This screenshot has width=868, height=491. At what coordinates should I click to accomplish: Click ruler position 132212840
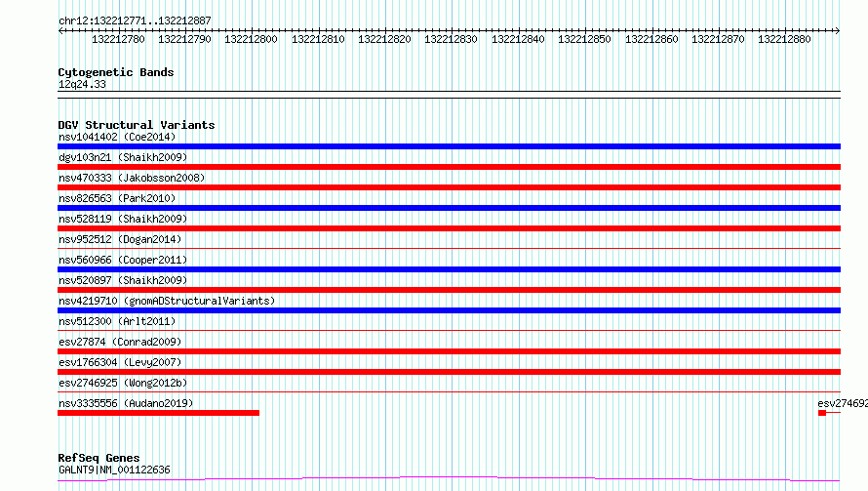click(x=518, y=39)
